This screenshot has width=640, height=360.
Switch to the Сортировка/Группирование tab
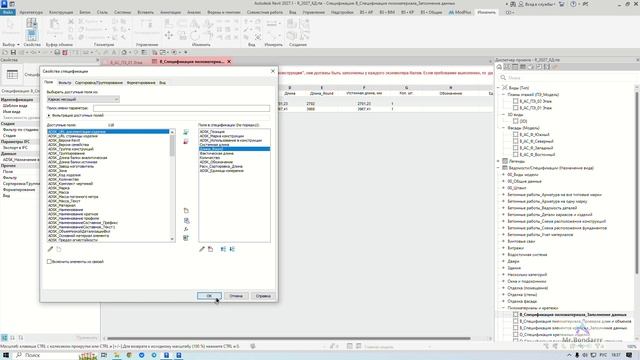[x=99, y=83]
